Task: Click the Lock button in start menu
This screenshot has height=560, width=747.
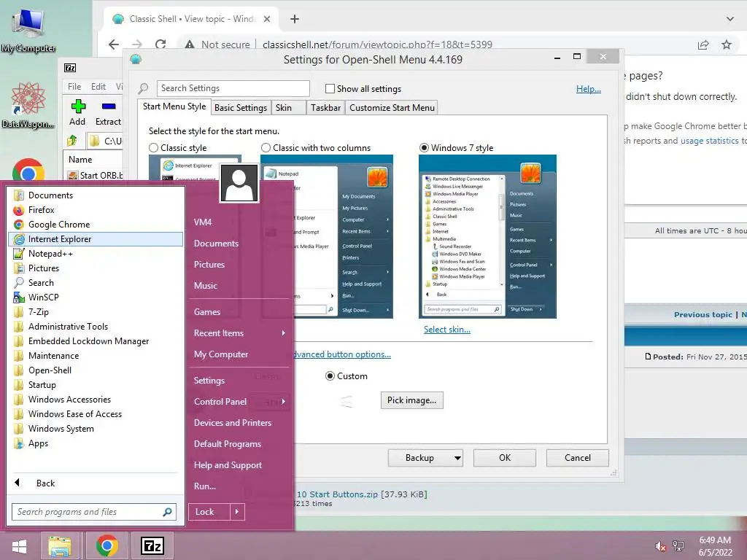Action: click(209, 512)
